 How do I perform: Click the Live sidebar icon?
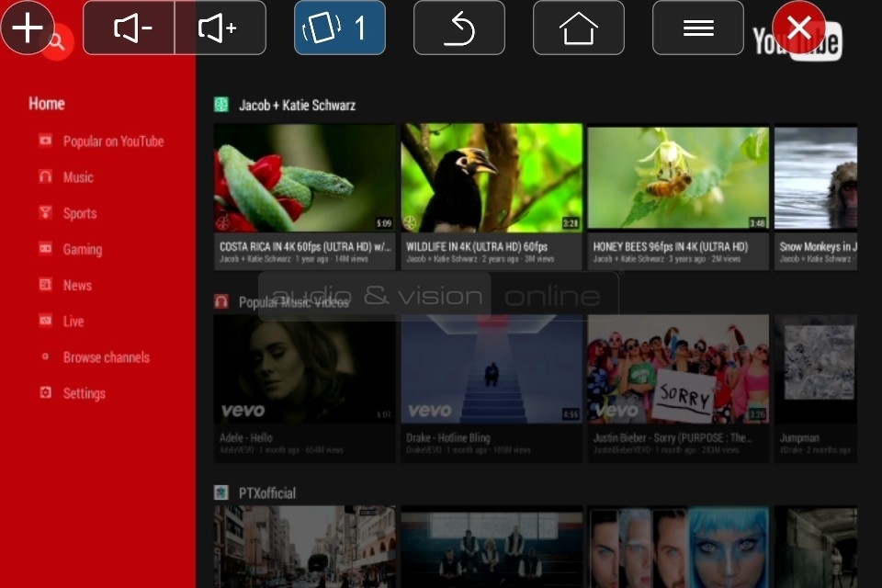(x=46, y=320)
